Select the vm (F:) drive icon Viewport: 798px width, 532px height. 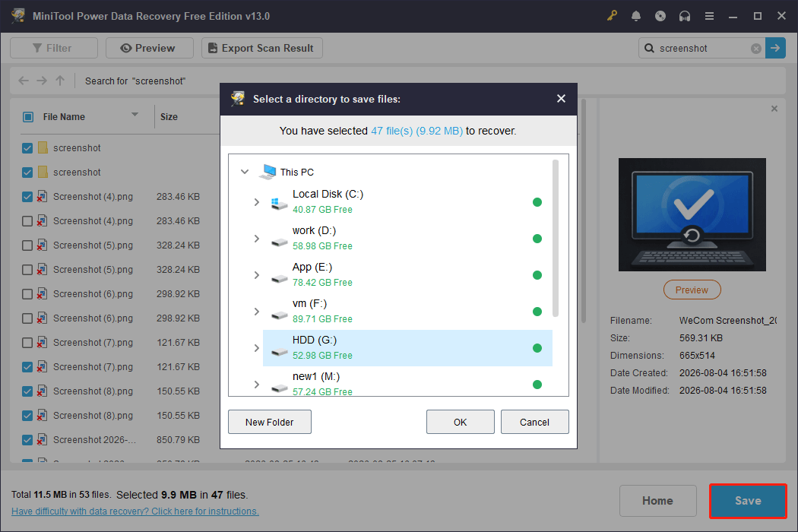coord(279,315)
